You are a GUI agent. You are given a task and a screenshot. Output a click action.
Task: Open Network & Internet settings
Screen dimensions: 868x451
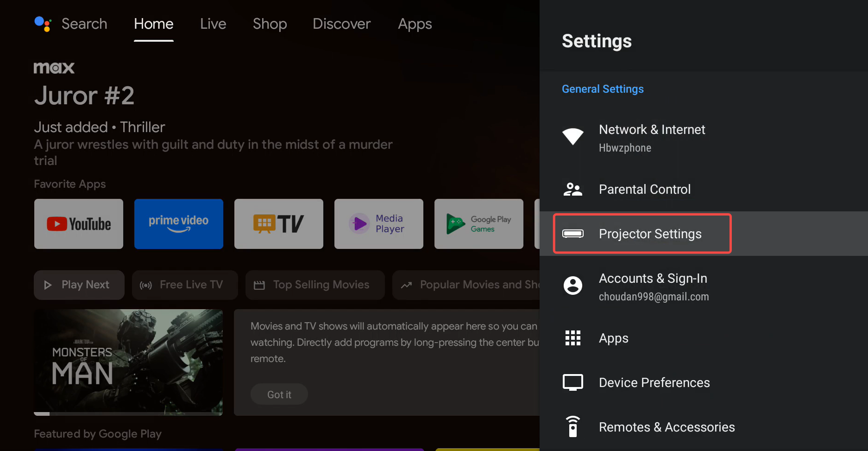click(704, 138)
